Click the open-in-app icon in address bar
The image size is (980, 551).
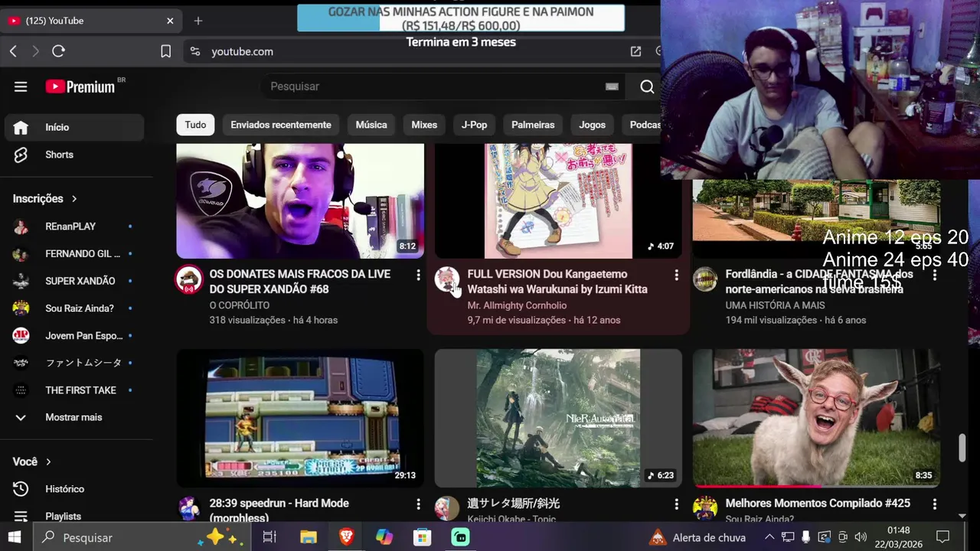pyautogui.click(x=635, y=51)
